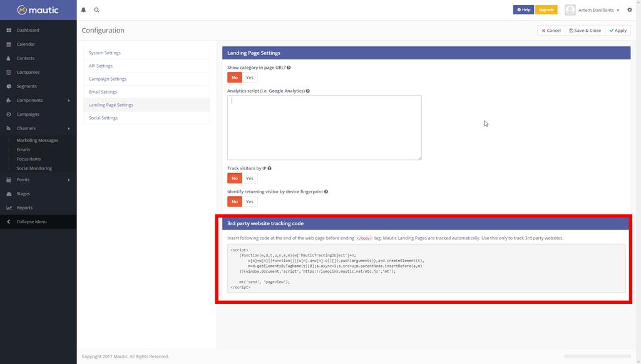Click the Apply button

click(x=618, y=31)
